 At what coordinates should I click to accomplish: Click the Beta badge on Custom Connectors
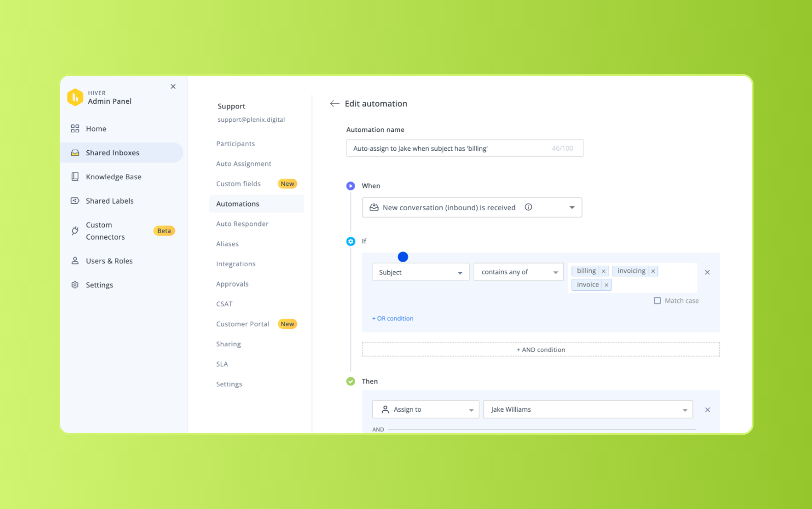[x=164, y=231]
